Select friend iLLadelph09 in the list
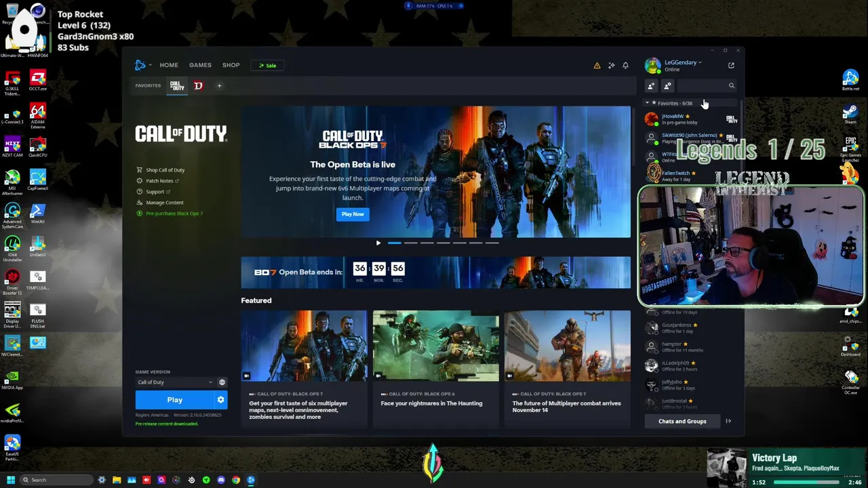This screenshot has height=488, width=868. 692,366
